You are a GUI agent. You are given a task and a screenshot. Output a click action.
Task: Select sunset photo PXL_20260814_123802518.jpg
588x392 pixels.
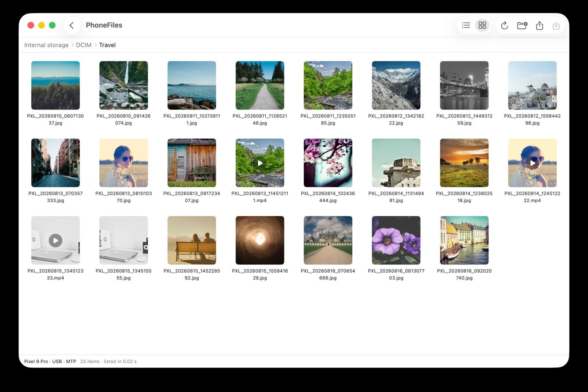click(464, 163)
